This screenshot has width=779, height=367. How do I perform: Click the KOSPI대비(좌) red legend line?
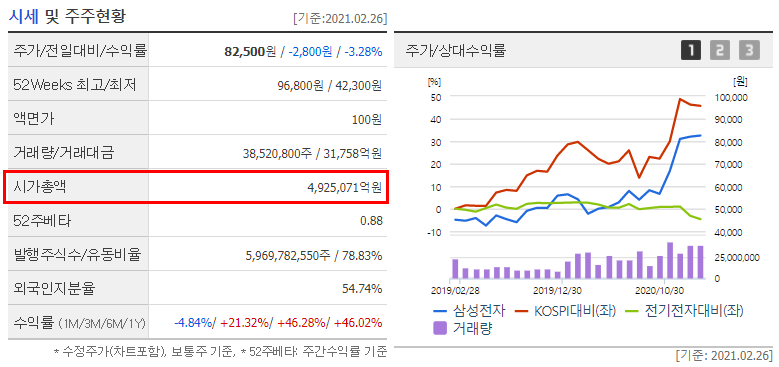coord(522,312)
